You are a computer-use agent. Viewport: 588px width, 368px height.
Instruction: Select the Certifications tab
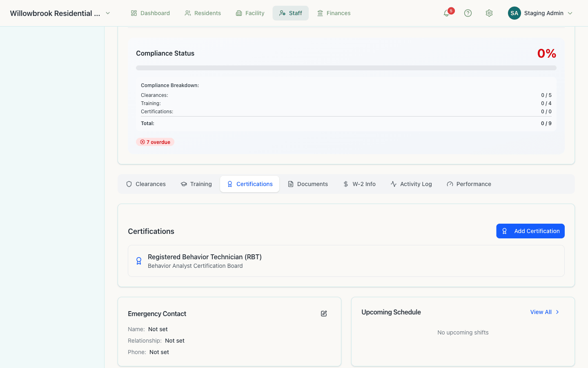249,184
